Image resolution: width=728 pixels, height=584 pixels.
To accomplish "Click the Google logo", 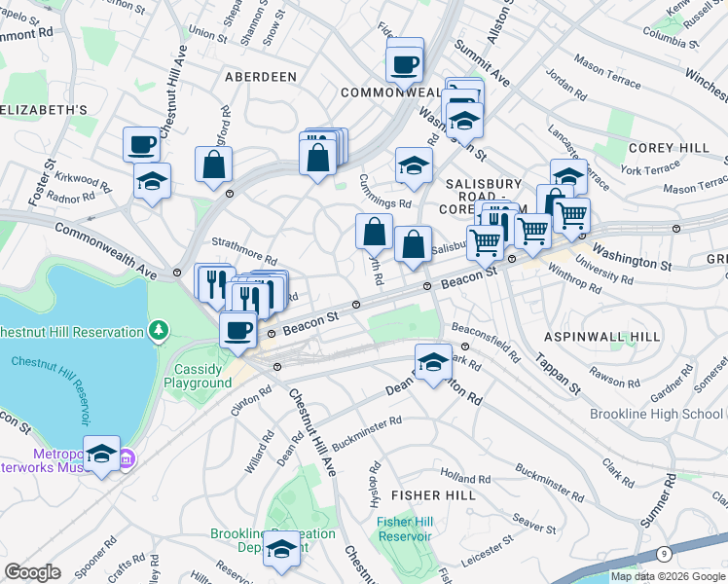I will click(32, 572).
